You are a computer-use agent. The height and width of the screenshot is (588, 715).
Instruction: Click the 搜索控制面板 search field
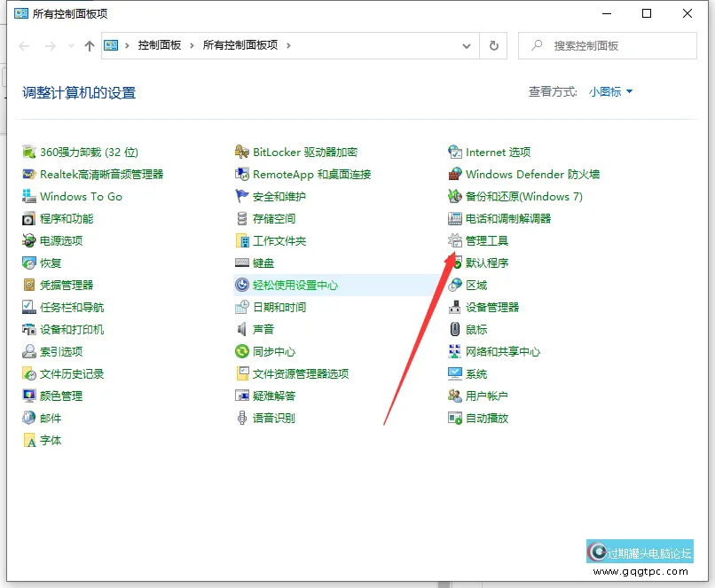[612, 46]
